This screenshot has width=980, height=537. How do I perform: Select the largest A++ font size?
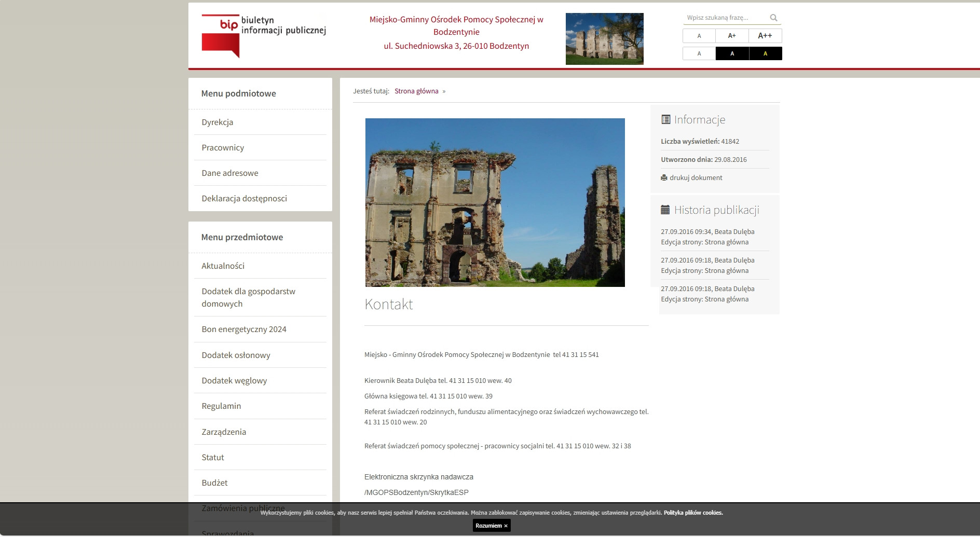[x=765, y=36]
